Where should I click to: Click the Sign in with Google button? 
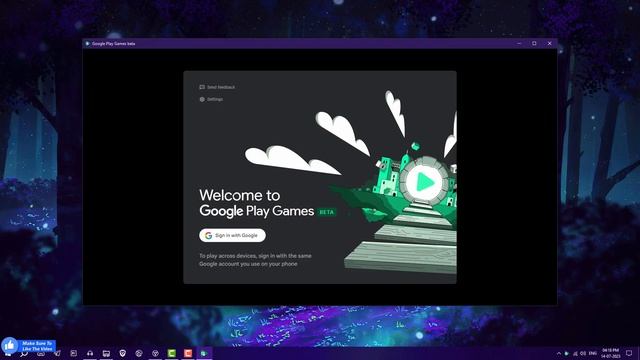click(232, 236)
